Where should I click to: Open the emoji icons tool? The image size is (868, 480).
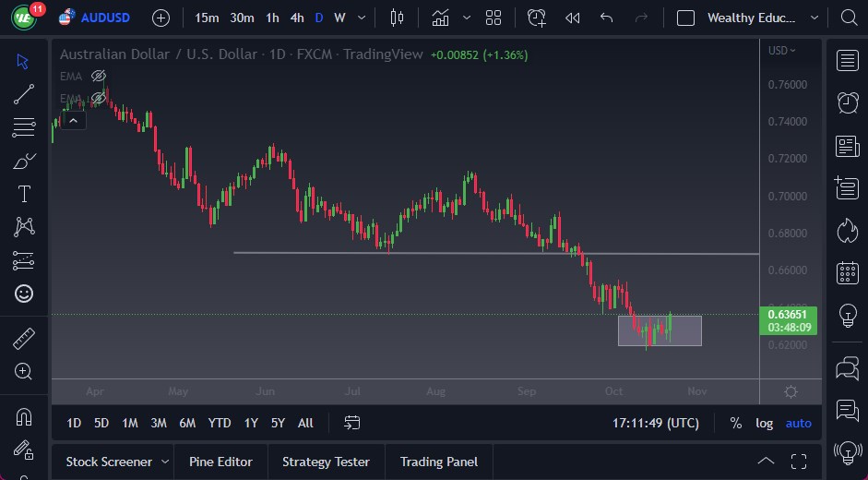coord(24,294)
